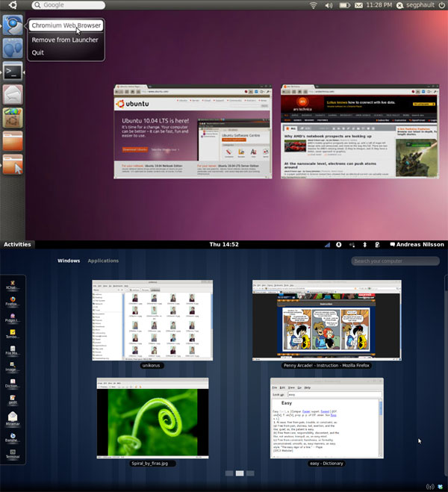Open the Terminal launcher icon in Unity

coord(13,72)
